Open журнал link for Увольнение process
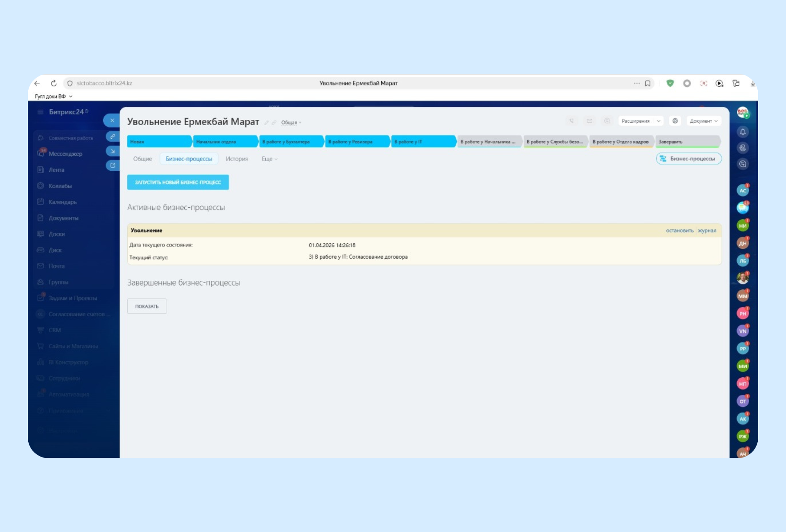 (707, 230)
